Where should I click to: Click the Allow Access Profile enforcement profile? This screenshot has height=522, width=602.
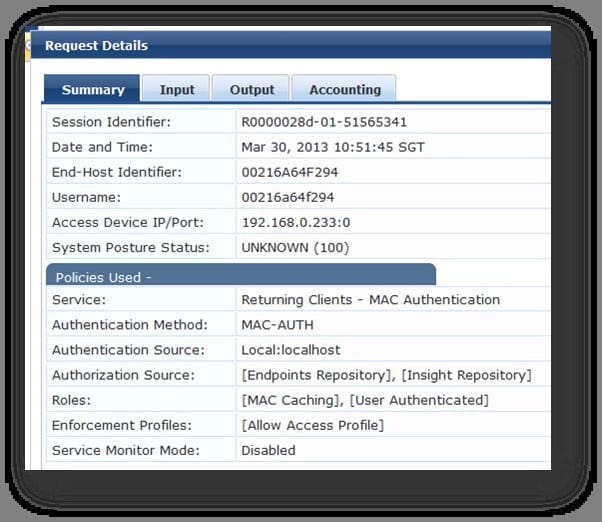point(312,425)
